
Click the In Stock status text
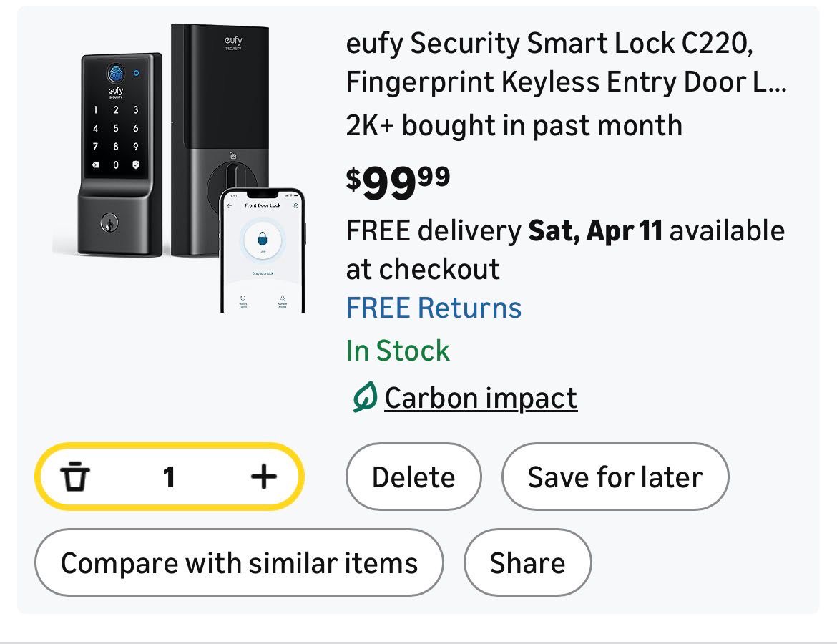point(398,351)
